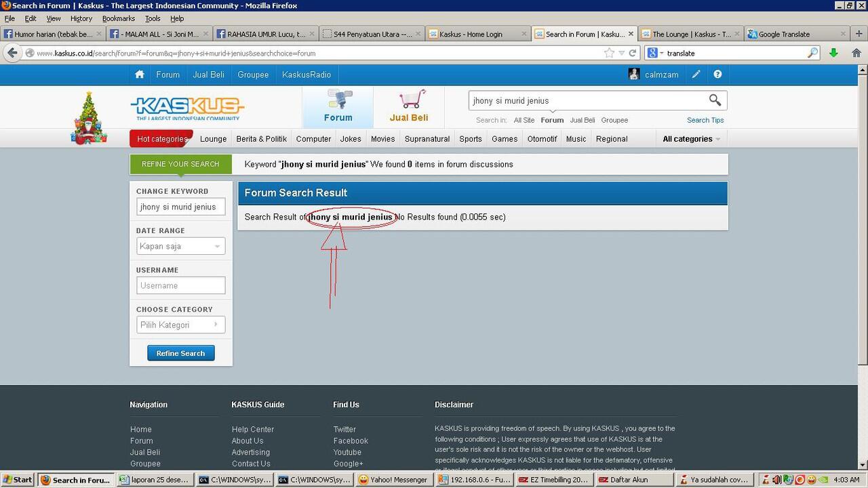The height and width of the screenshot is (488, 868).
Task: Open the Firefox downloads green arrow
Action: pyautogui.click(x=833, y=53)
